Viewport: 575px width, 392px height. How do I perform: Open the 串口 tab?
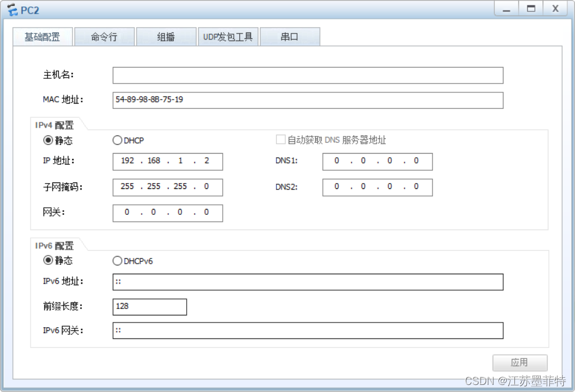(290, 36)
